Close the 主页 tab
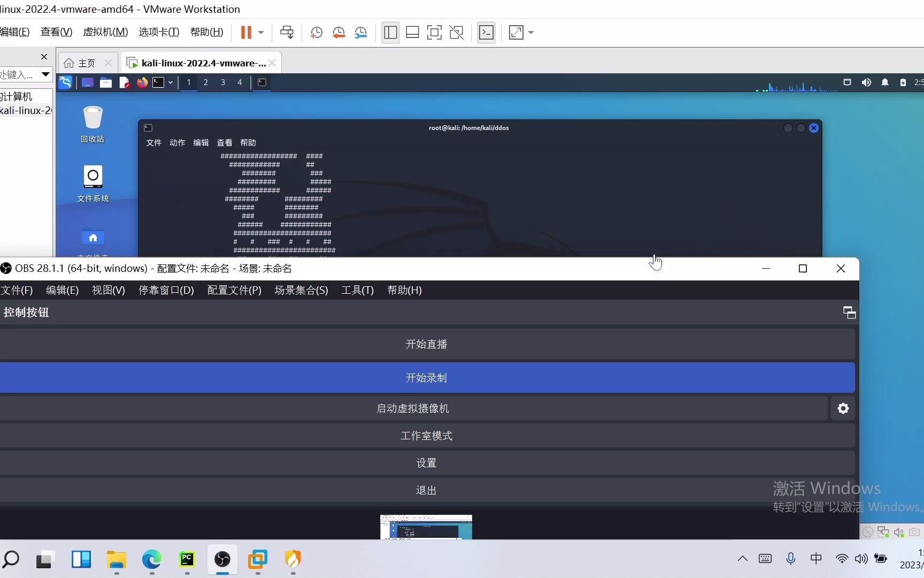Viewport: 924px width, 578px height. point(108,63)
